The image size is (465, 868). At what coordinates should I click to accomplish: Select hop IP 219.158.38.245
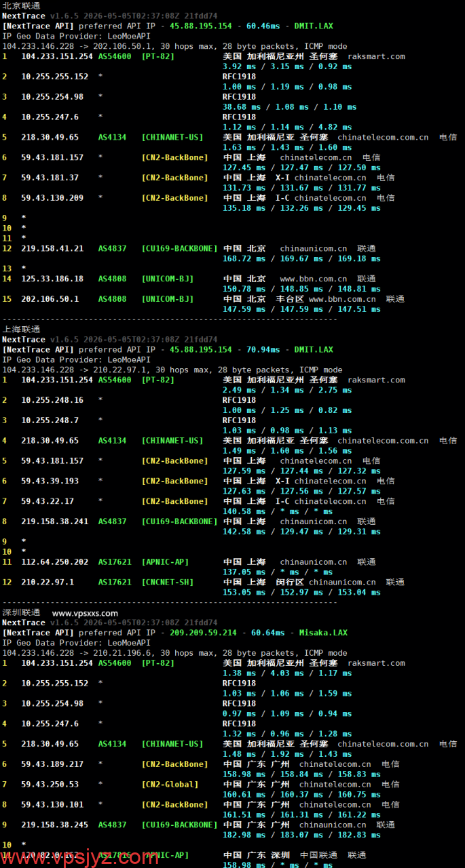click(55, 825)
